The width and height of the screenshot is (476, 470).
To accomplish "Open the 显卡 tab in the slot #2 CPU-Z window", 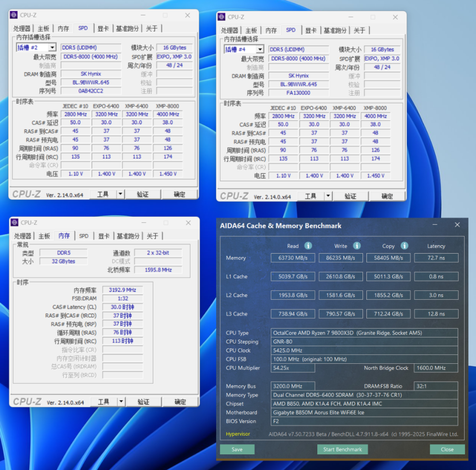I will point(103,29).
